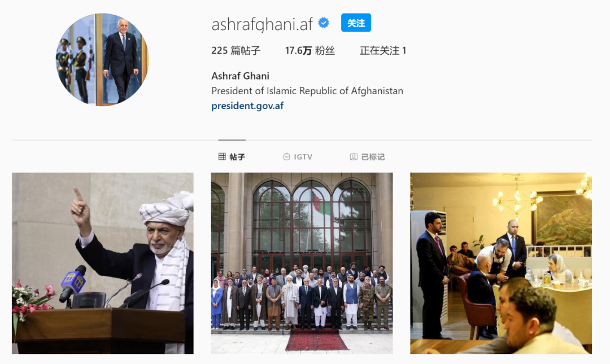Follow the account with the 关注 button

[x=356, y=23]
